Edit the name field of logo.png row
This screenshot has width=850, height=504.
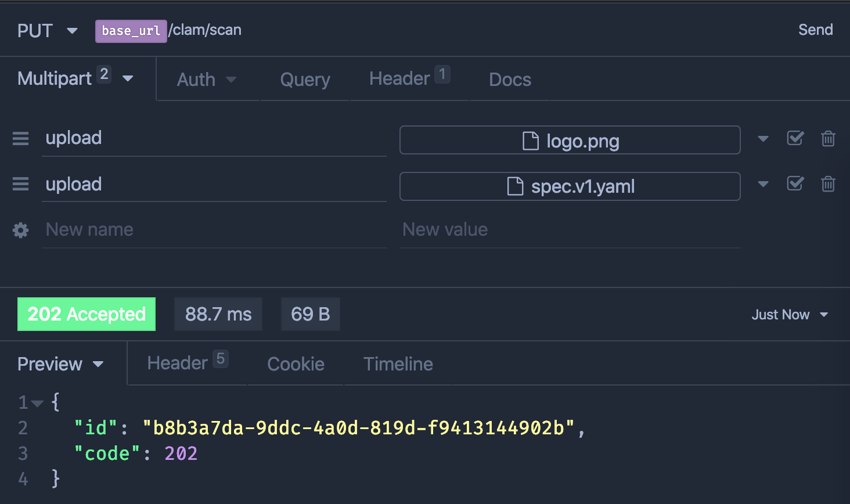214,139
